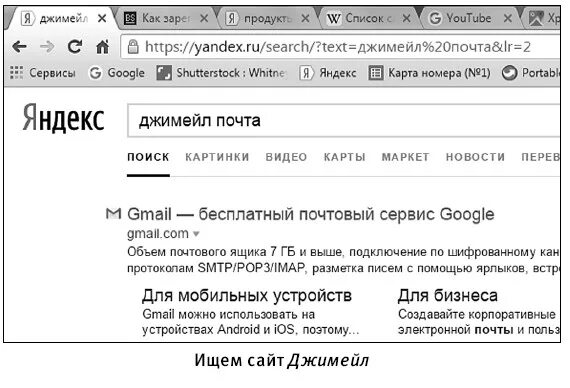The height and width of the screenshot is (388, 570).
Task: Open the Карта номера (№1) bookmark
Action: [x=429, y=73]
